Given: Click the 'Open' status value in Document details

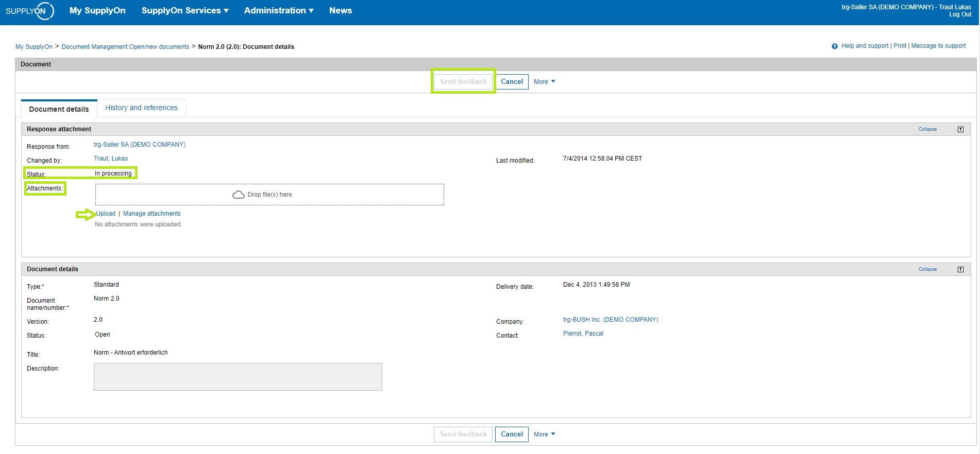Looking at the screenshot, I should (x=103, y=335).
